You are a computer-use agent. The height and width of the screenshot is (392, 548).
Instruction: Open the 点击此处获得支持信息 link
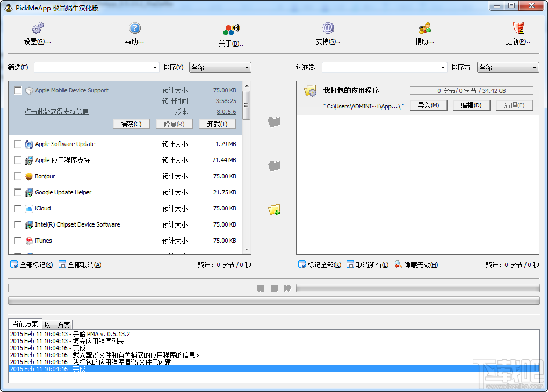(x=56, y=112)
